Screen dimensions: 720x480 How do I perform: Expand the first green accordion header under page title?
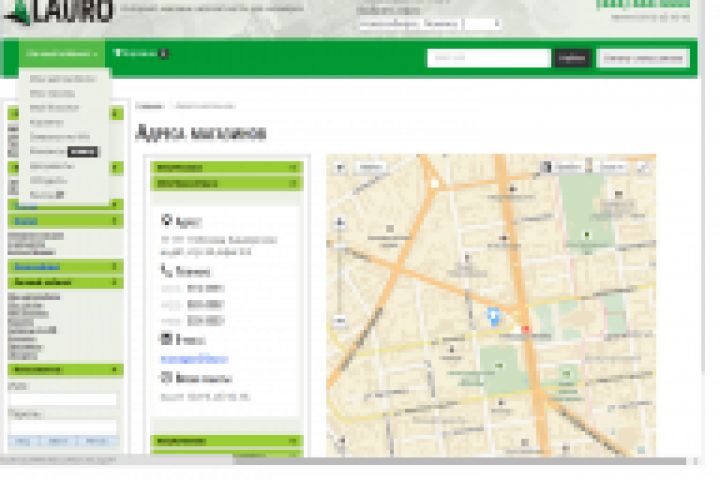pyautogui.click(x=227, y=168)
